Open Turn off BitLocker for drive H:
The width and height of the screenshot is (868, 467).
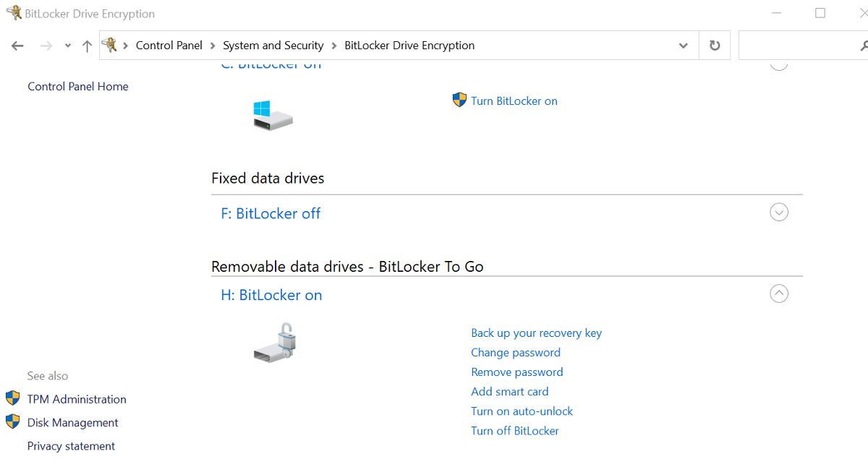515,430
